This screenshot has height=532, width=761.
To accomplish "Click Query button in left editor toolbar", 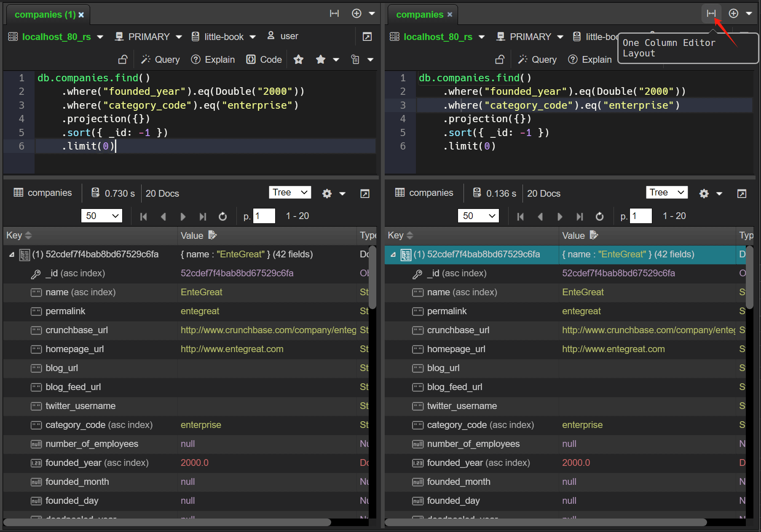I will tap(161, 59).
